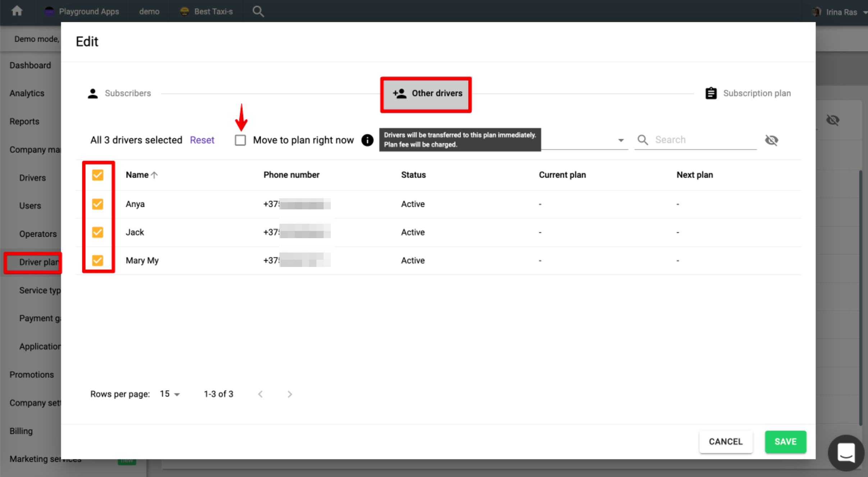
Task: Uncheck the Anya driver row checkbox
Action: coord(97,204)
